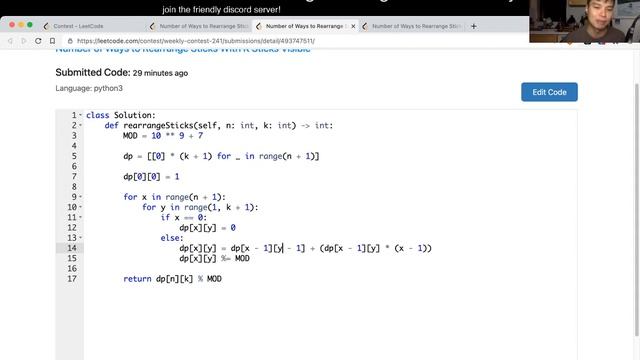
Task: Open the problem title link above Submitted Code
Action: tap(182, 49)
